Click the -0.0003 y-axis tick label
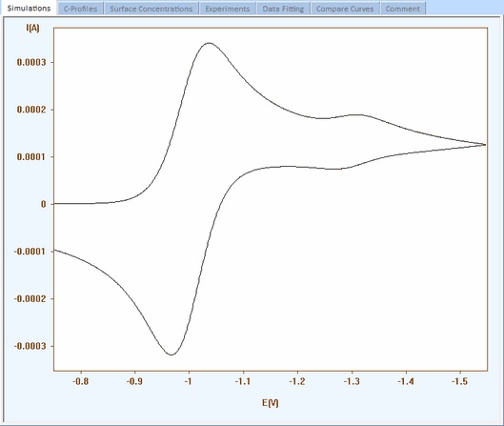 [x=30, y=346]
